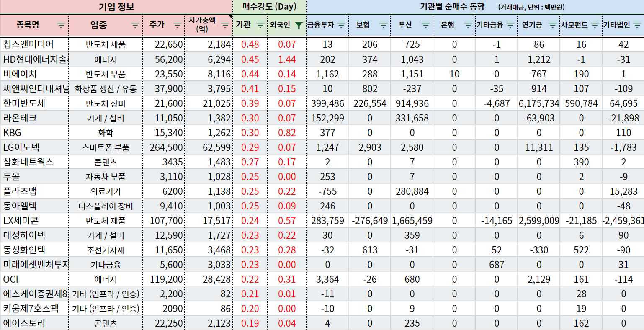Select the 0.48 기관 strength cell
The width and height of the screenshot is (644, 330).
pos(250,44)
